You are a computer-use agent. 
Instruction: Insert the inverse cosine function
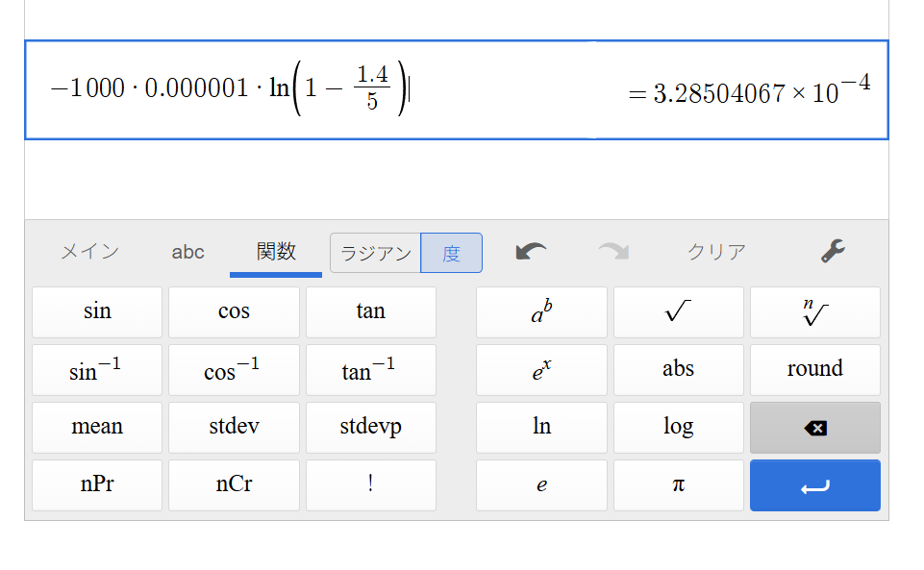coord(234,370)
